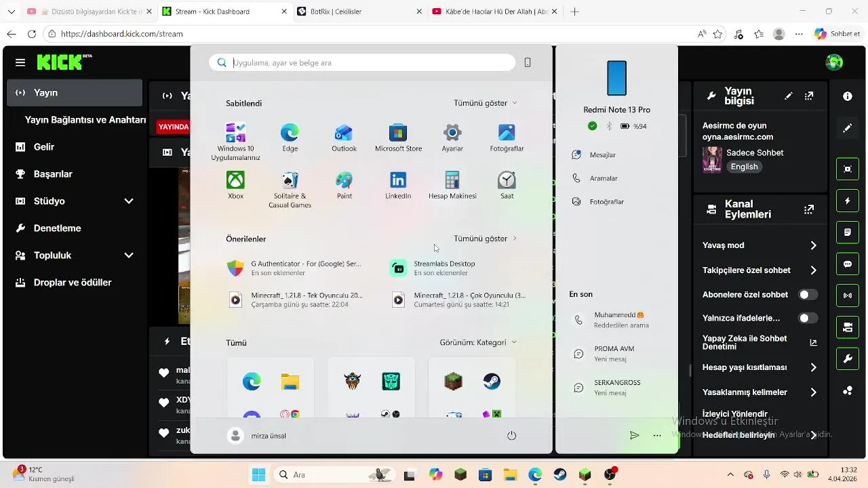Viewport: 868px width, 488px height.
Task: Switch to Kâbe'de Hacılar YouTube tab
Action: tap(494, 12)
